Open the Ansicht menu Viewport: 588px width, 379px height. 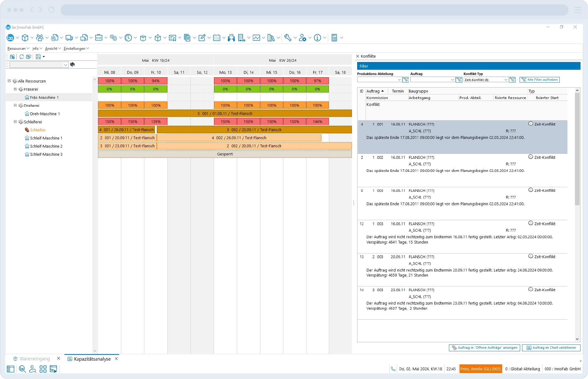click(51, 49)
